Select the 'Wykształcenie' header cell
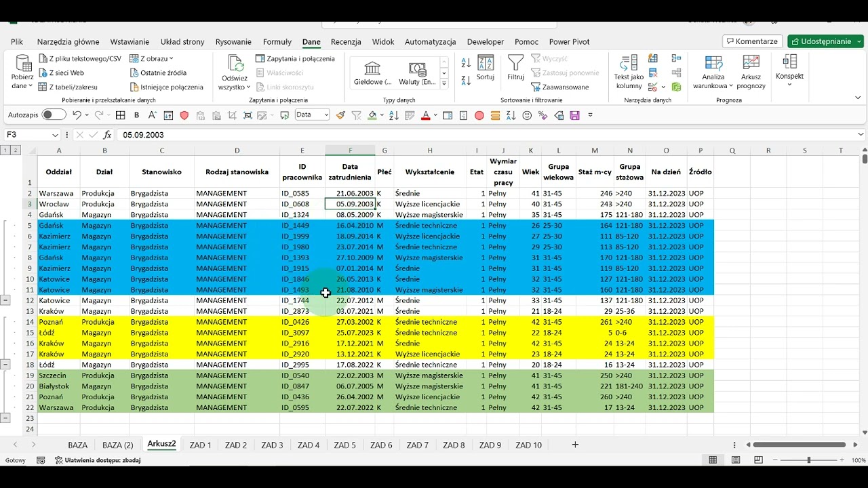Screen dimensions: 868x488 (x=430, y=172)
